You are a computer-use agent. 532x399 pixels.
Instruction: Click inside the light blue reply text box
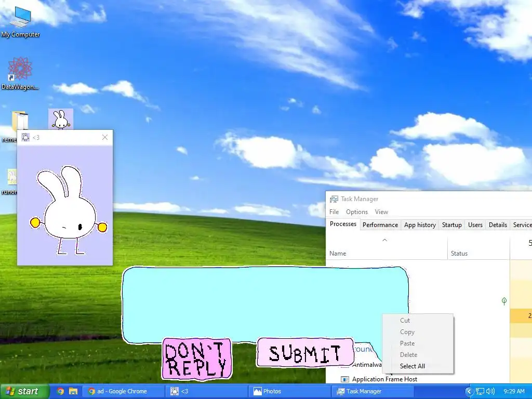(264, 304)
